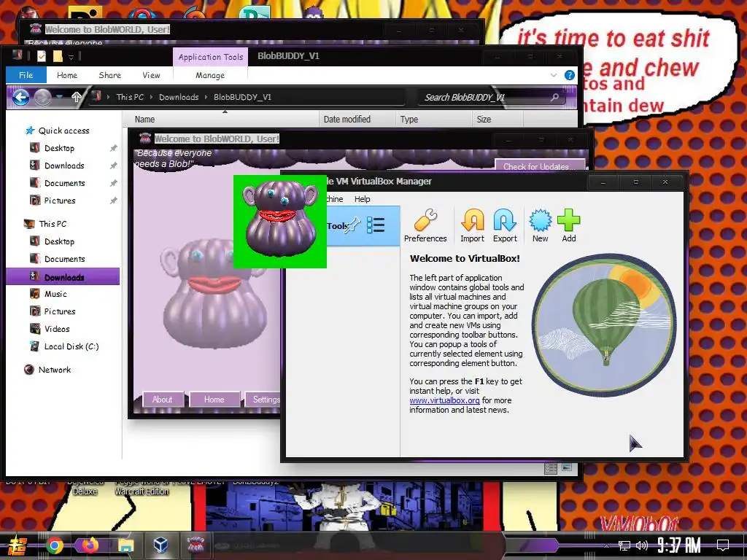Open the File tab in Explorer
The width and height of the screenshot is (747, 560).
(x=26, y=75)
